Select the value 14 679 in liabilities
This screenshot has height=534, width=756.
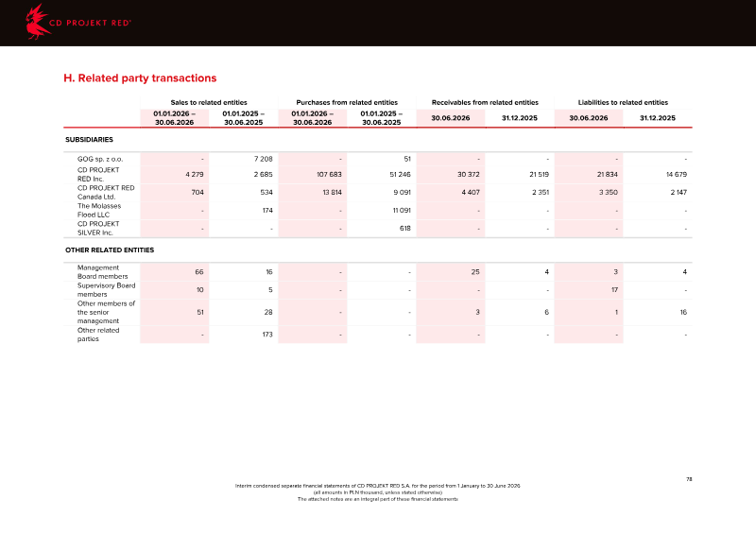pos(677,174)
